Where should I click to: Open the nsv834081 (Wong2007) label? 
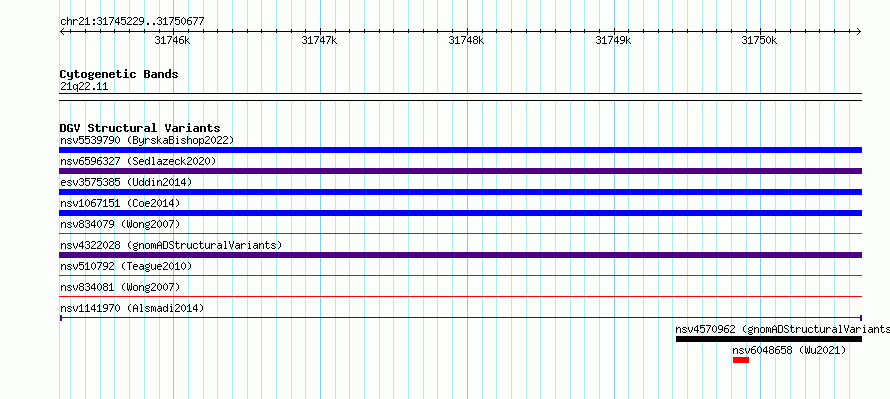point(120,287)
